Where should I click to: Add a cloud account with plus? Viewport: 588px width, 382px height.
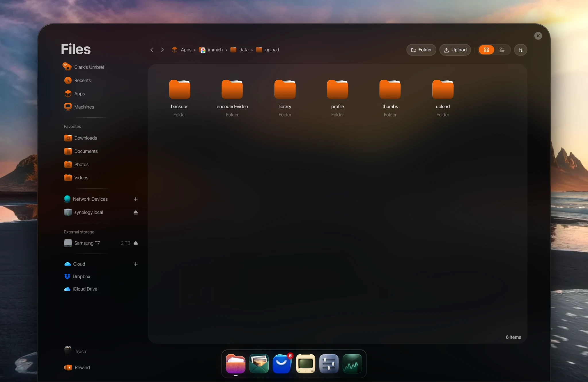136,264
